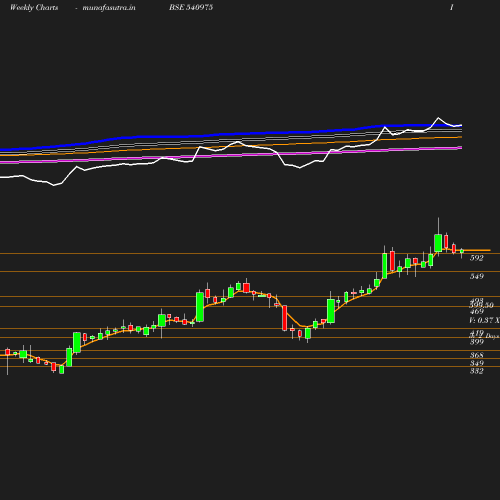Click the 549 price level label
The width and height of the screenshot is (500, 500).
pyautogui.click(x=477, y=276)
